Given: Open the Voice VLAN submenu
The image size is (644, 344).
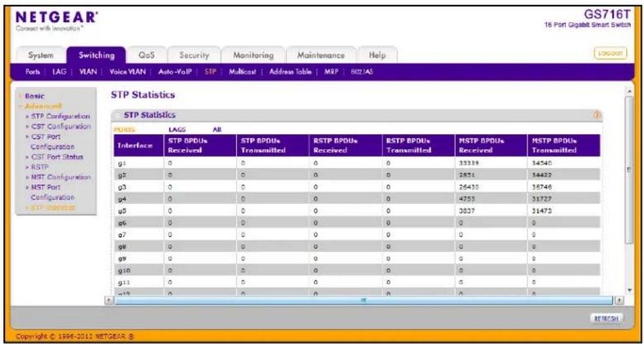Looking at the screenshot, I should [x=127, y=71].
